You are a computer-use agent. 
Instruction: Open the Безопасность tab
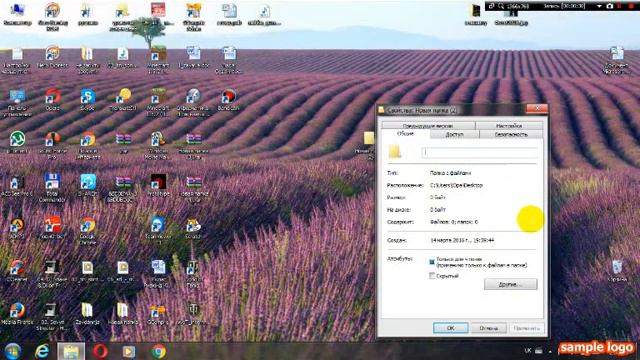click(511, 134)
